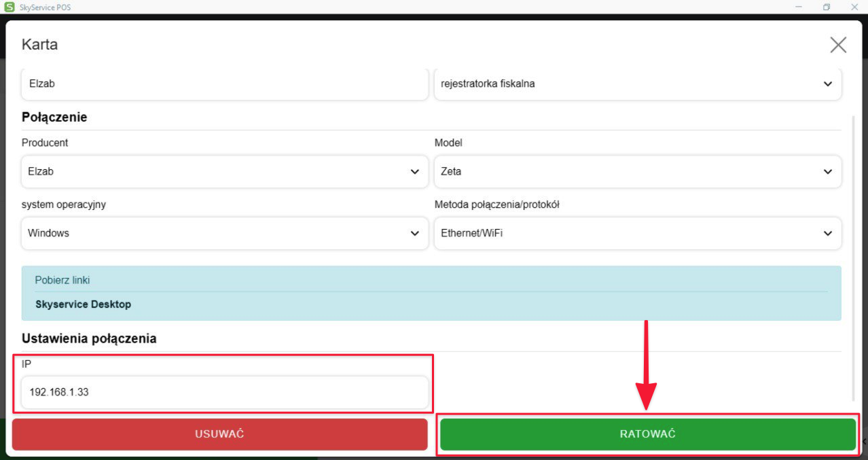Screen dimensions: 868x460
Task: Click the Połączenie section heading
Action: [54, 117]
